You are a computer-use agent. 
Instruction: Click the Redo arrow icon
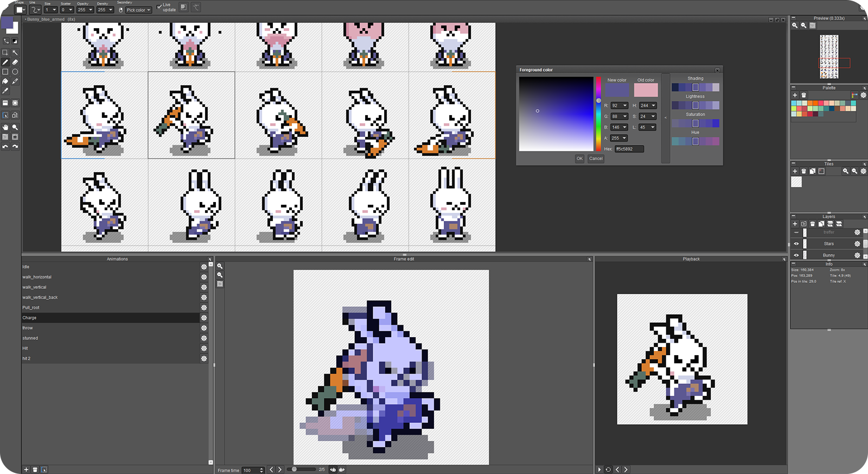pos(15,147)
